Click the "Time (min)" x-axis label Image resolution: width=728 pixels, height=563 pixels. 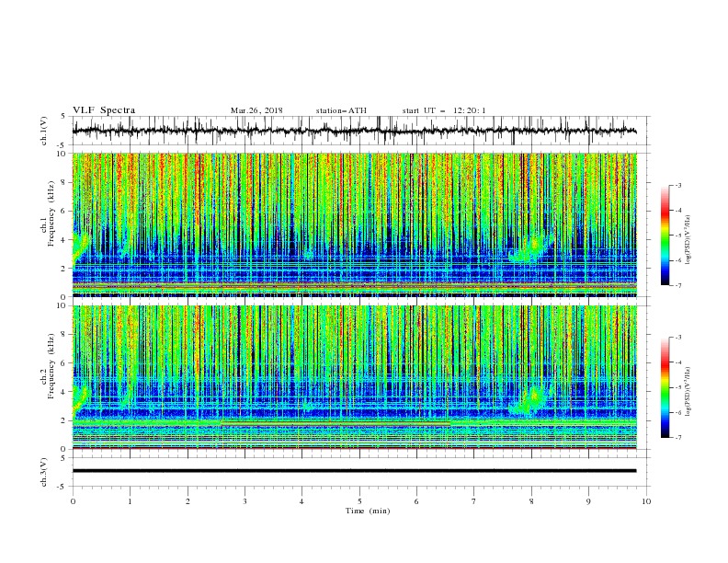tap(368, 511)
